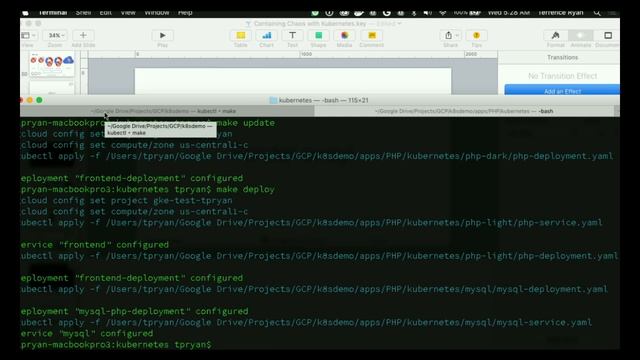This screenshot has width=640, height=360.
Task: Click the Bluetooth icon in menu bar
Action: 413,13
